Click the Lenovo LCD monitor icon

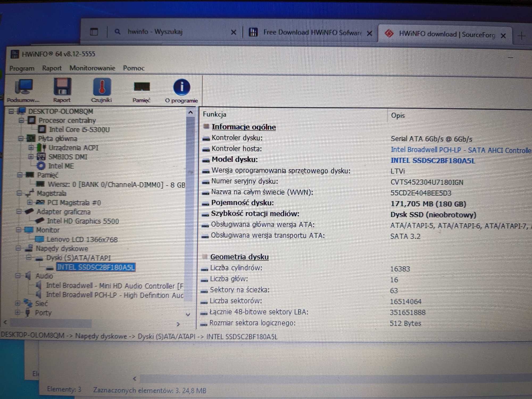40,239
